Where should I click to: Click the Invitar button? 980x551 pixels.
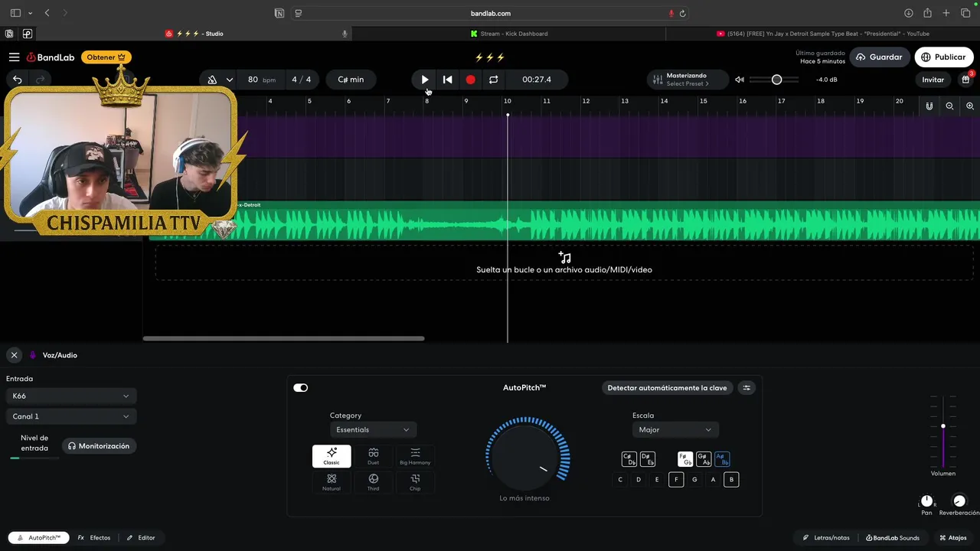pos(933,80)
